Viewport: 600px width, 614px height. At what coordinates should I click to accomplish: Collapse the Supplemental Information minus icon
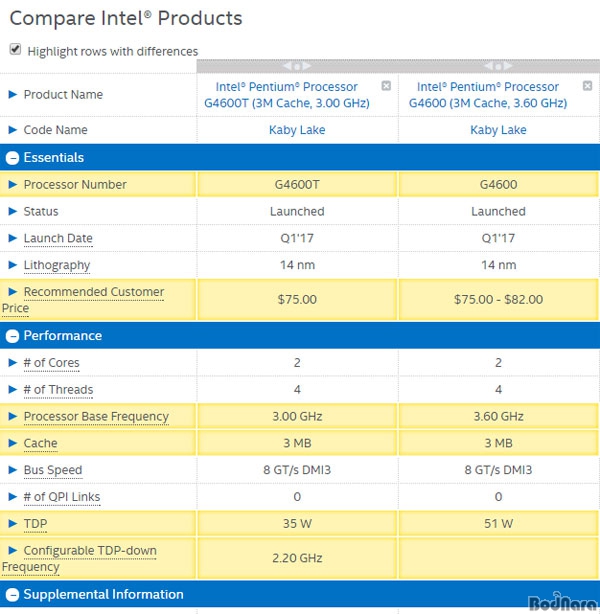coord(12,595)
